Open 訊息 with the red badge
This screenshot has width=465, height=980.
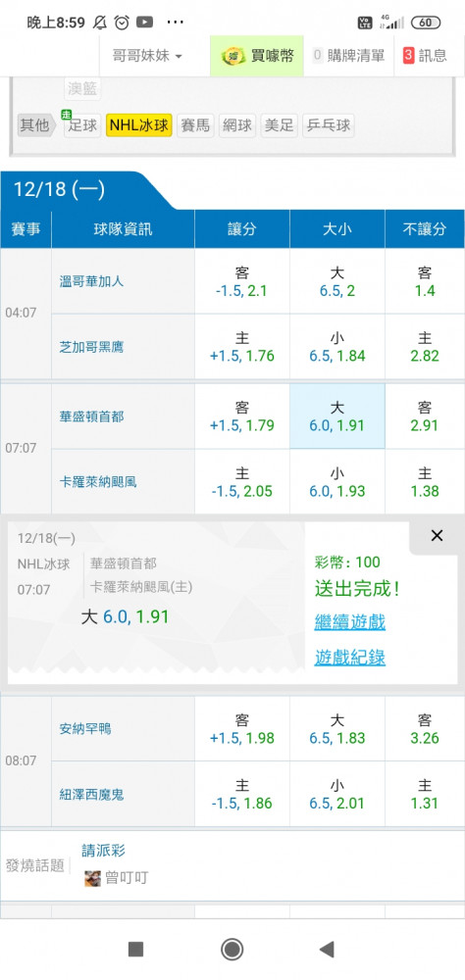425,56
